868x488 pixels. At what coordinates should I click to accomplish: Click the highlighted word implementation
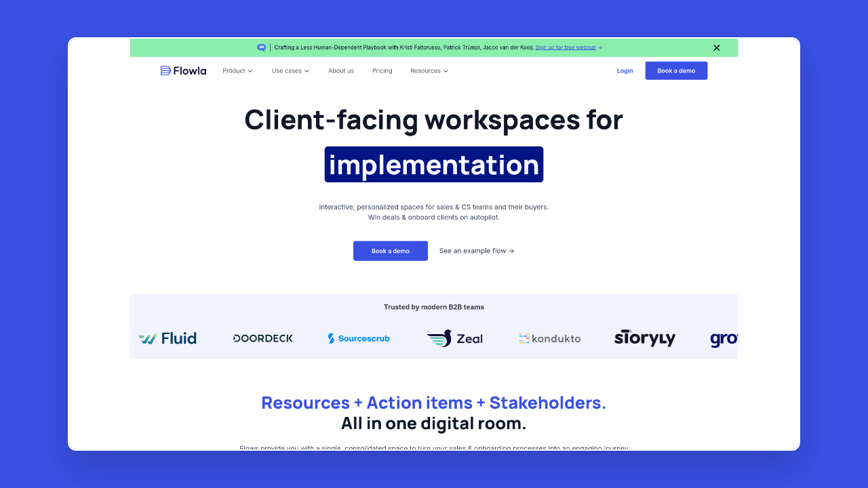pos(434,164)
